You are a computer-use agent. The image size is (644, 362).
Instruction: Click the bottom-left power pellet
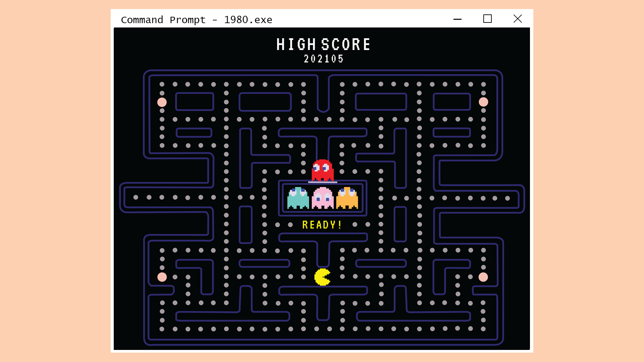pos(162,277)
